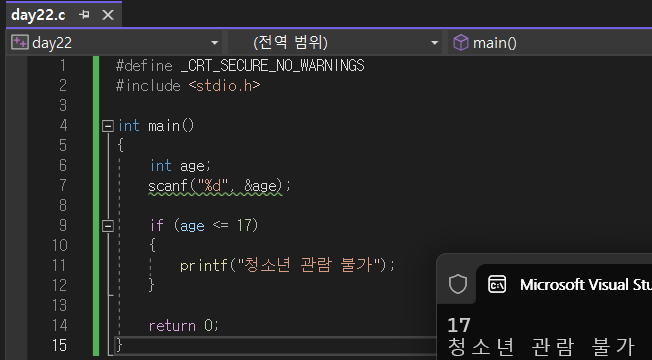Viewport: 652px width, 360px height.
Task: Collapse the int main() function block
Action: click(108, 126)
